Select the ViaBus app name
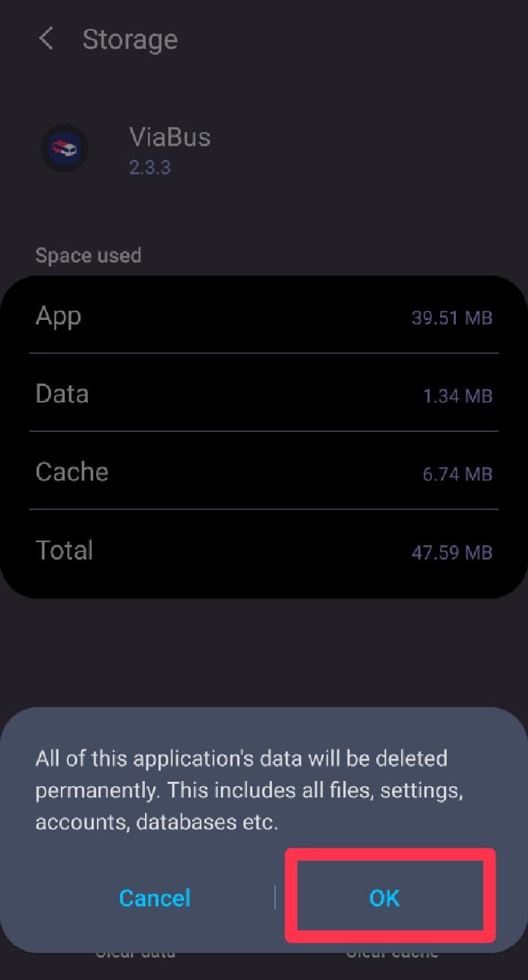This screenshot has width=528, height=980. (x=170, y=137)
